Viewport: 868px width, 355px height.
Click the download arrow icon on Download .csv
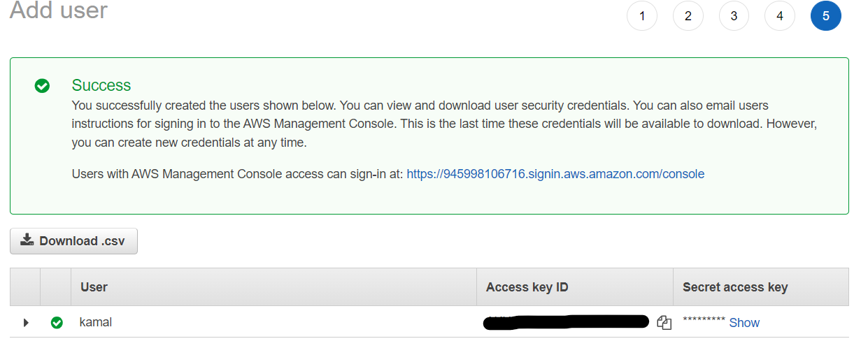(27, 240)
